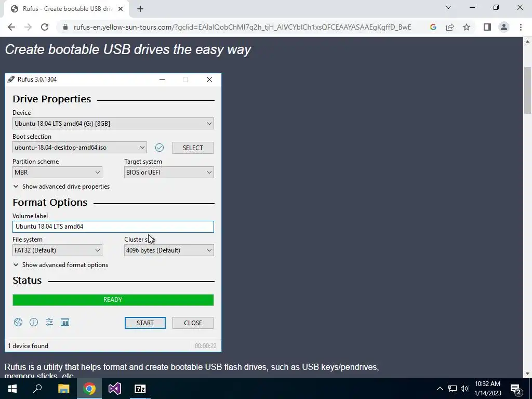This screenshot has height=399, width=532.
Task: Open Rufus settings sliders icon
Action: tap(49, 322)
